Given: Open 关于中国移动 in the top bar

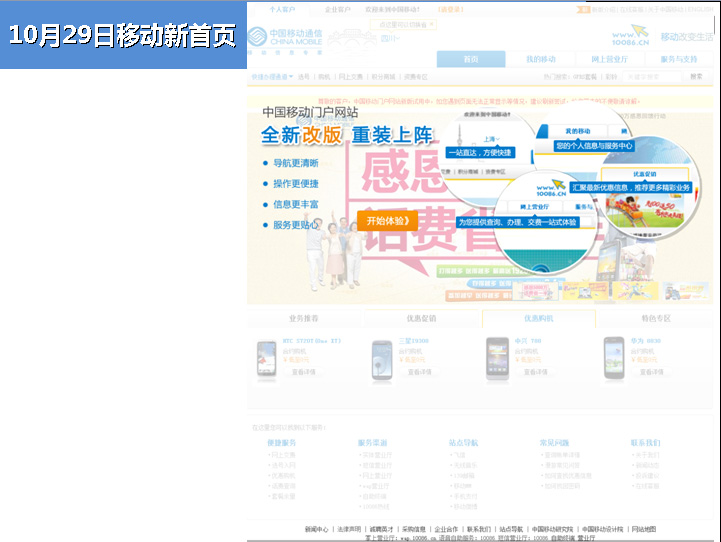Looking at the screenshot, I should click(x=665, y=9).
